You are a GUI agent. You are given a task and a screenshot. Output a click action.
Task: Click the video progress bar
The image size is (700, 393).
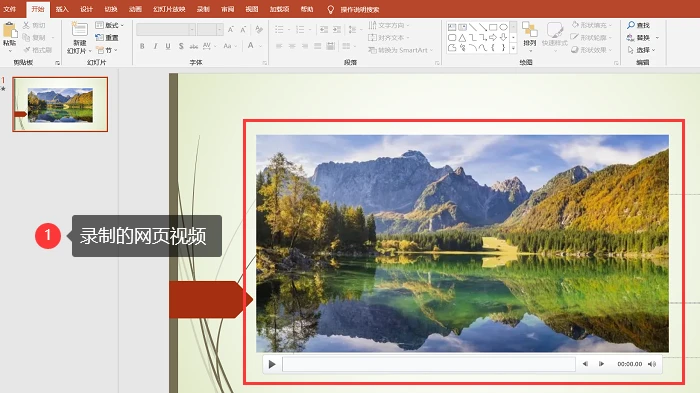tap(429, 364)
